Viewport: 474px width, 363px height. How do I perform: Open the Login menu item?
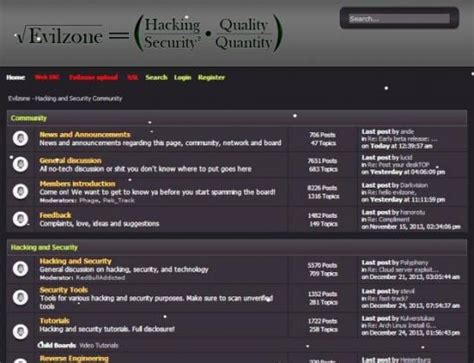pos(182,77)
